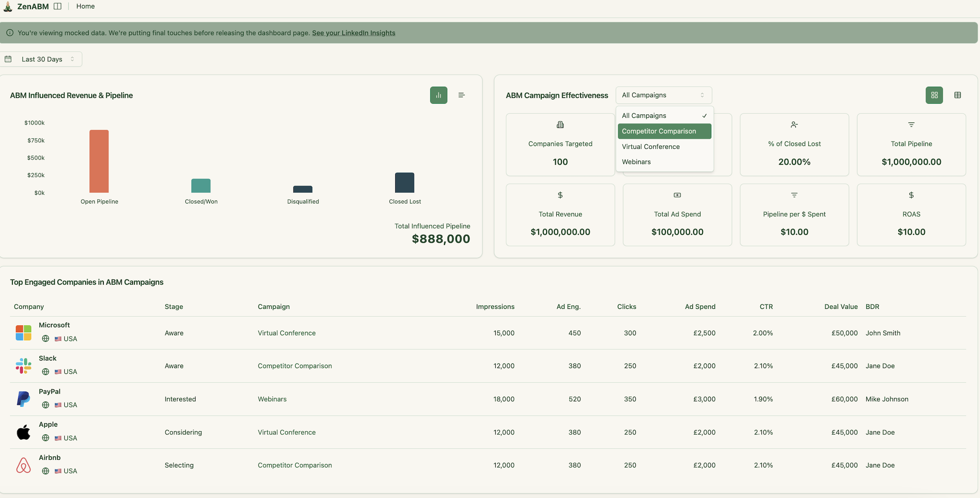Viewport: 980px width, 498px height.
Task: Select the grid view icon for campaign effectiveness
Action: coord(934,95)
